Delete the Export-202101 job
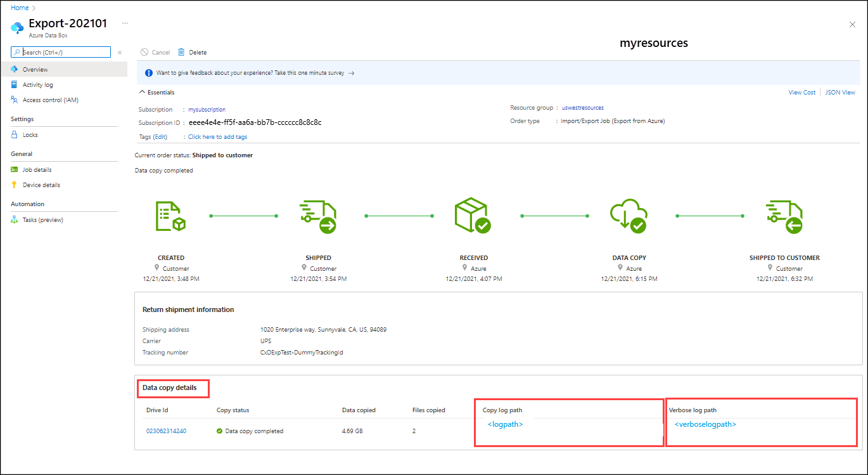This screenshot has height=475, width=868. click(x=192, y=52)
